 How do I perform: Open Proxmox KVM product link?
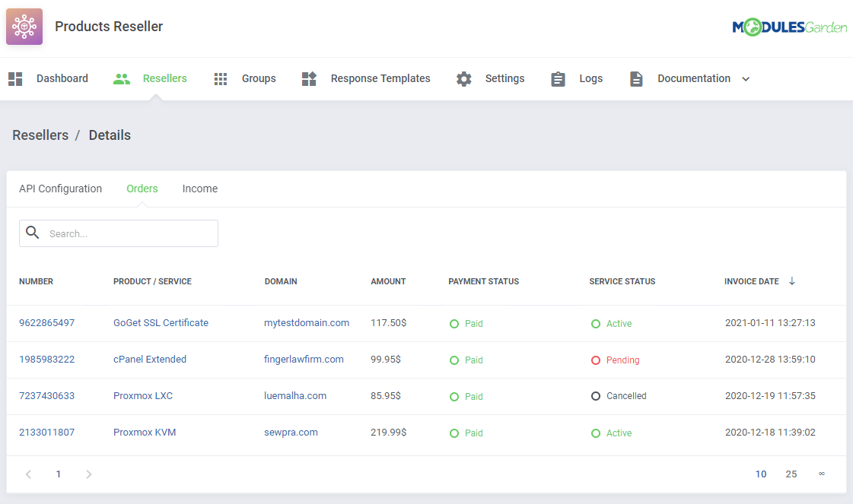coord(145,433)
